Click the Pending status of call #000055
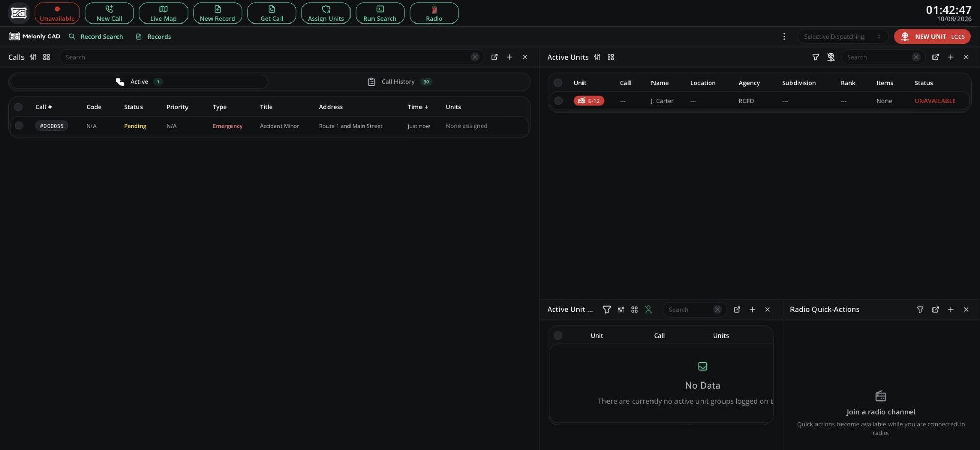The width and height of the screenshot is (980, 450). pos(135,126)
